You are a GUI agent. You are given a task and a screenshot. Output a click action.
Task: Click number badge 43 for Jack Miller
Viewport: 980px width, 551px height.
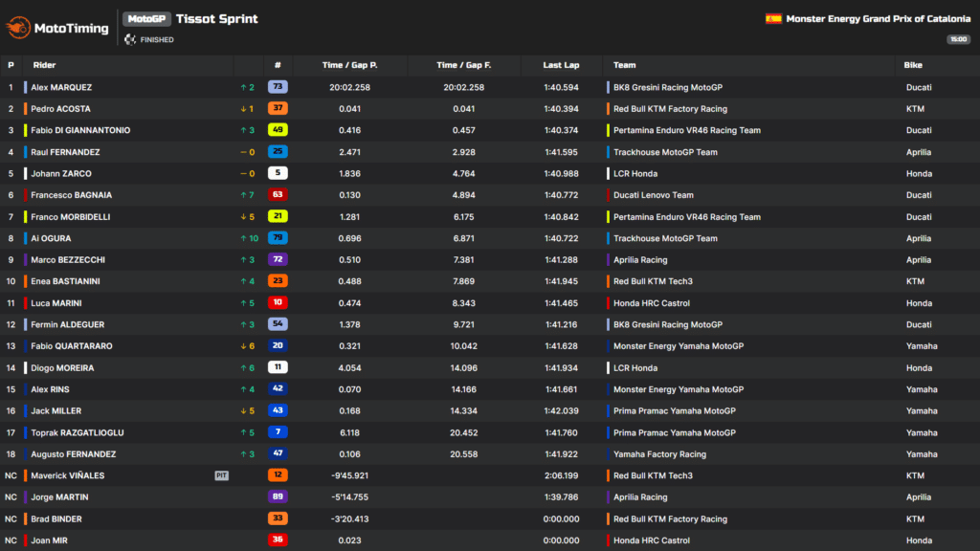[x=278, y=410]
